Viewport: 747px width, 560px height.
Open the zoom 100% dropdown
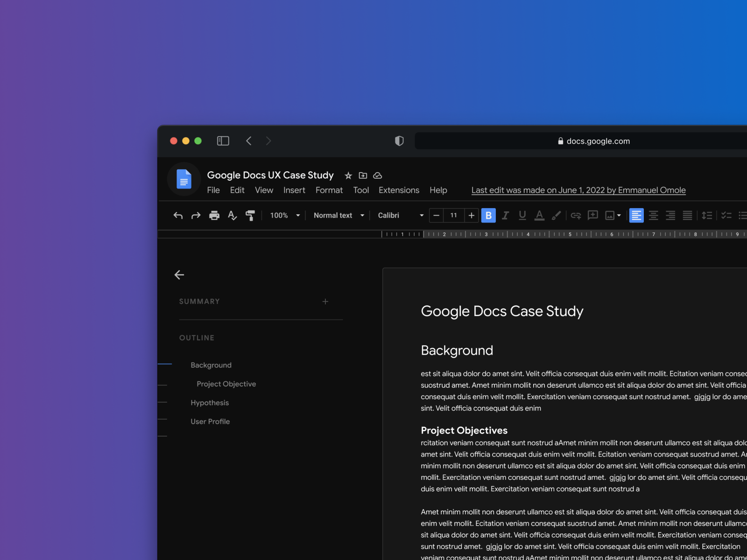click(285, 215)
